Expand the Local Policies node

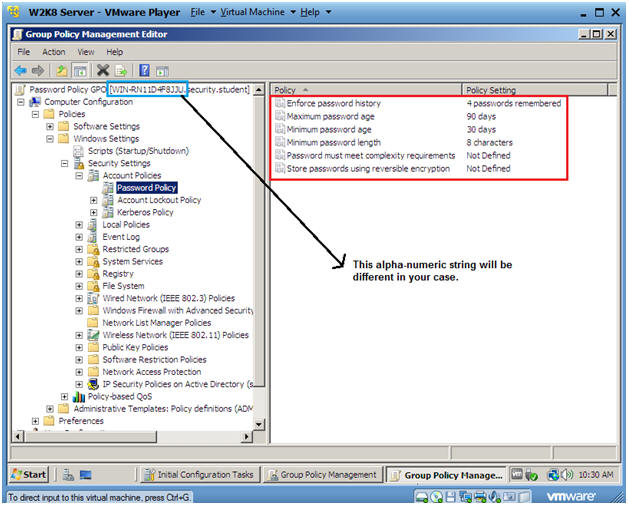(x=79, y=225)
